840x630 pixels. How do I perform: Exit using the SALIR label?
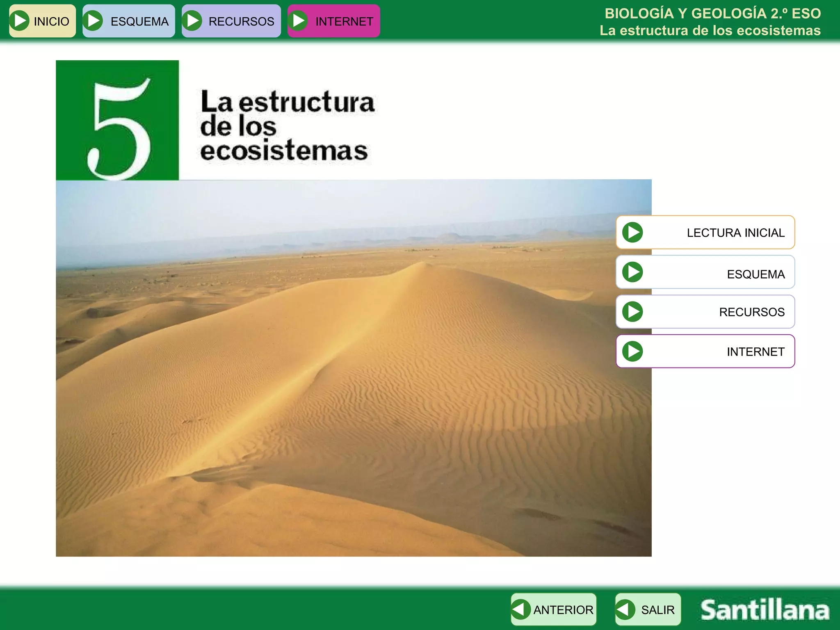point(657,610)
